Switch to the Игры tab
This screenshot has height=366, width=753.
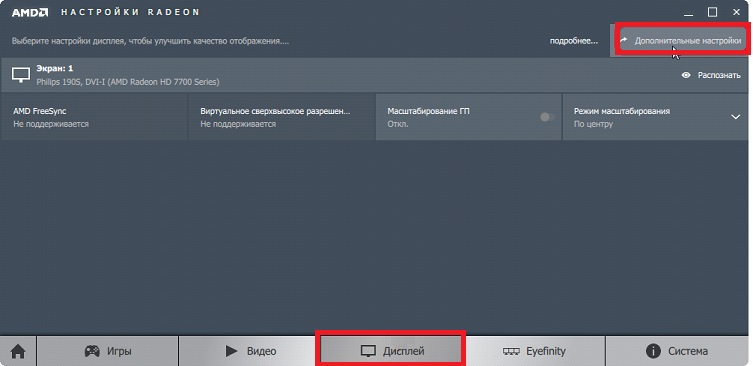click(108, 351)
